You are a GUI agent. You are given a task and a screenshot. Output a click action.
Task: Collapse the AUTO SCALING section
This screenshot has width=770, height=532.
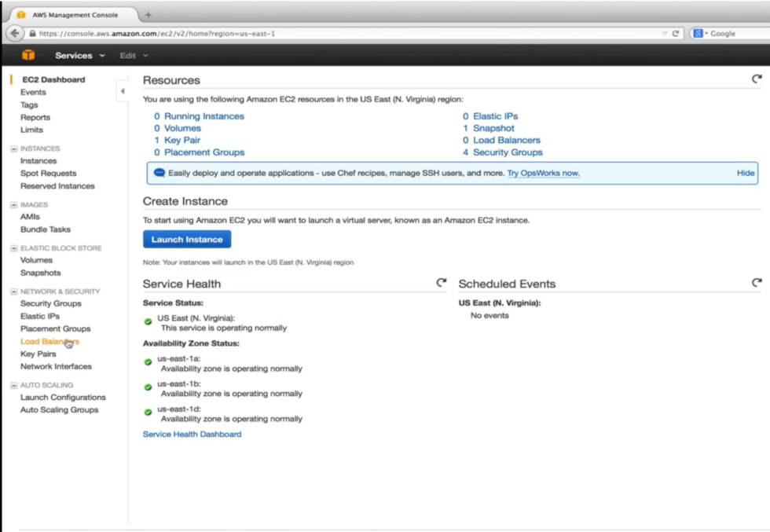pyautogui.click(x=13, y=386)
